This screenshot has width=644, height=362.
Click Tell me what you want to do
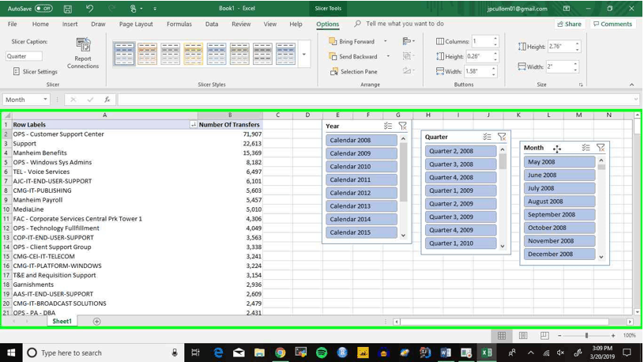coord(405,24)
